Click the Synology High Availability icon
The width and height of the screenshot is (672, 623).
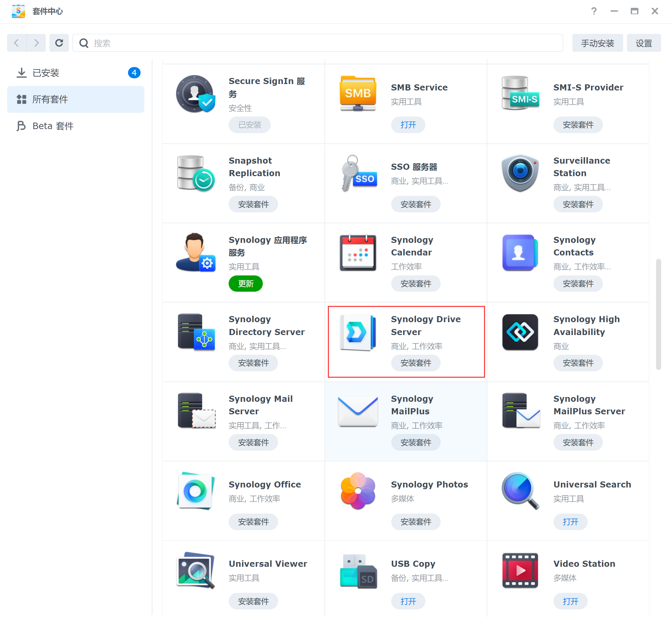point(520,332)
